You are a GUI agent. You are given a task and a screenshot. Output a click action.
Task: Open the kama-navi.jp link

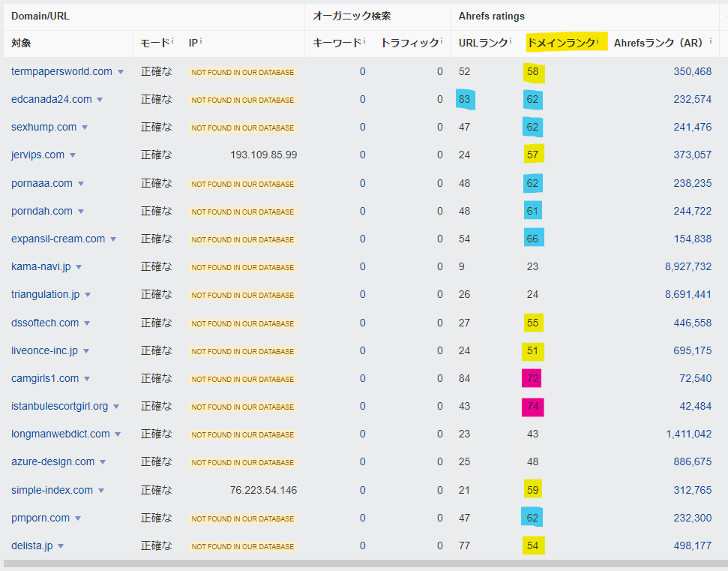[40, 266]
